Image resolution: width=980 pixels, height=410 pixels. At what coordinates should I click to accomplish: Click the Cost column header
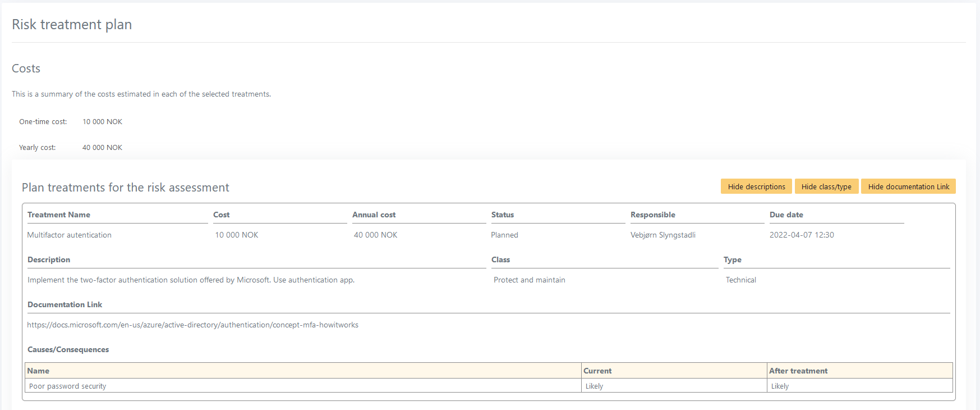(222, 215)
